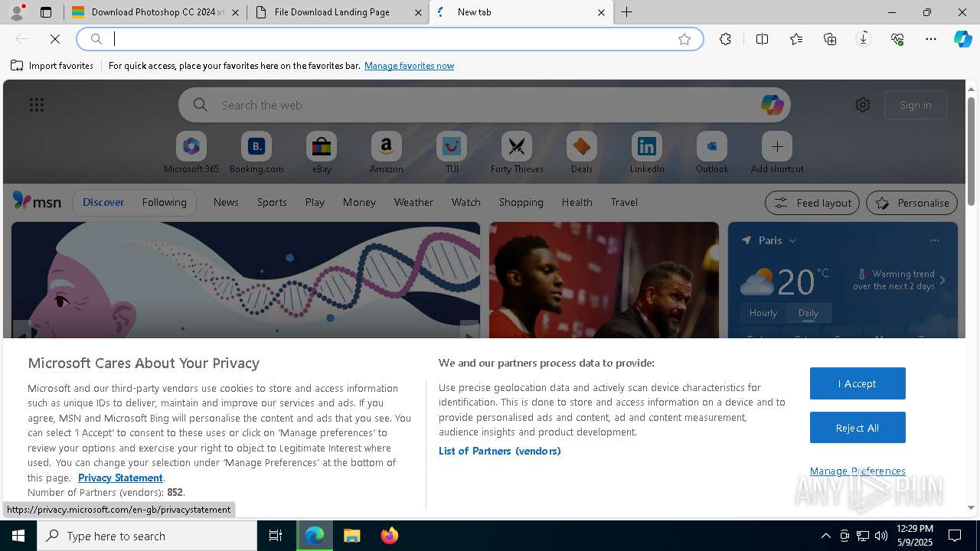Open the eBay shortcut
Image resolution: width=980 pixels, height=551 pixels.
322,153
